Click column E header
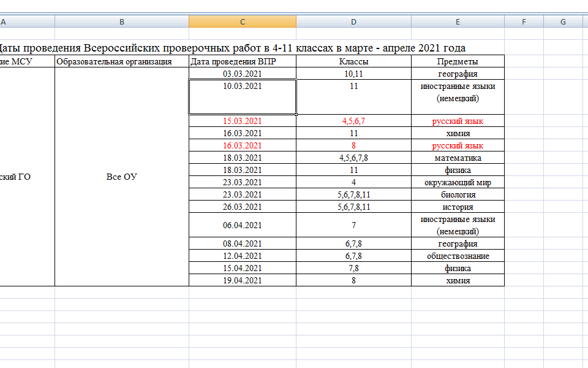Screen dimensions: 588x368 click(458, 22)
